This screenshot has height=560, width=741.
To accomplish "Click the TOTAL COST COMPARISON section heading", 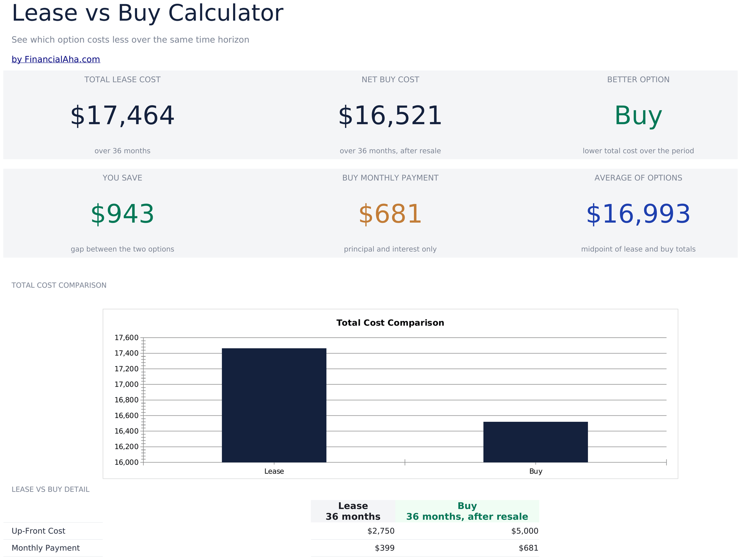I will coord(59,285).
